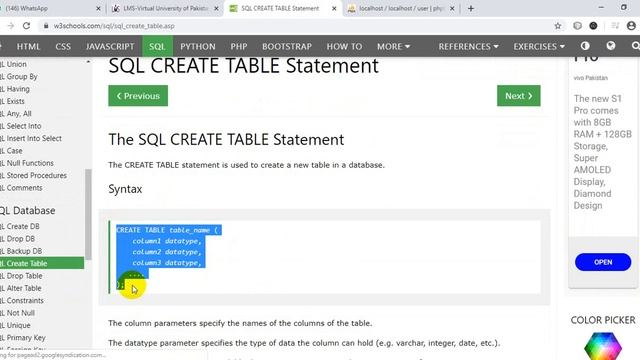Screen dimensions: 640x360
Task: Open the BOOTSTRAP tutorial in navbar
Action: [287, 46]
